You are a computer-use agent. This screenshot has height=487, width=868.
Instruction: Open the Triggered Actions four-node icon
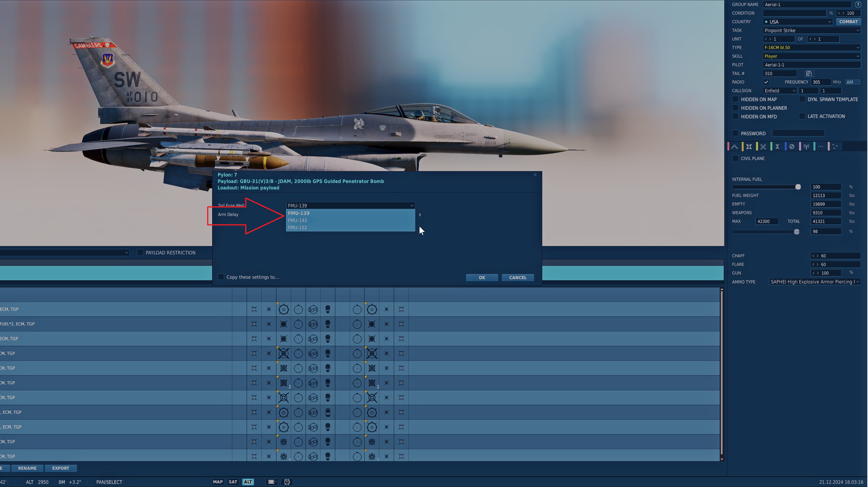click(763, 147)
